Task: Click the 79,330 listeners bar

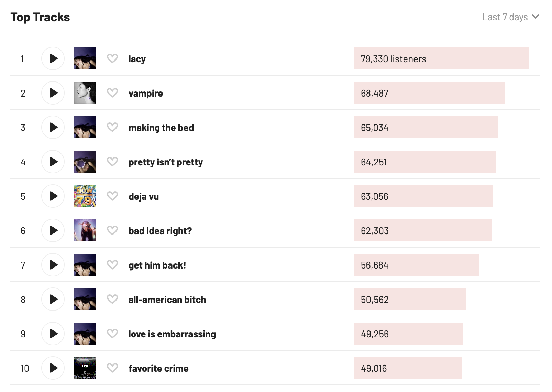Action: tap(441, 58)
